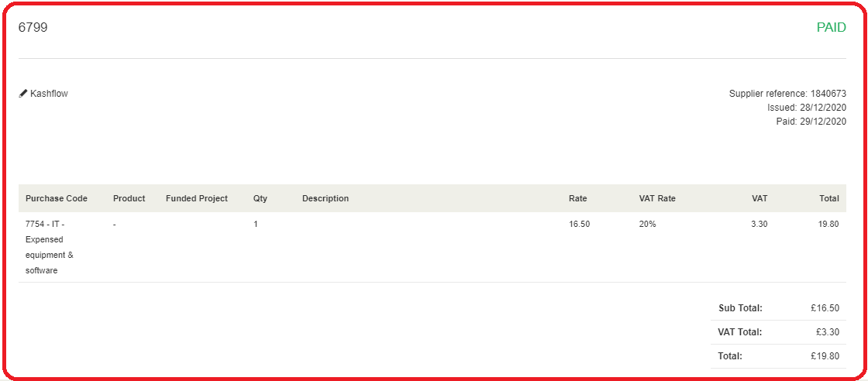Click the Qty column header
This screenshot has height=381, width=868.
(x=260, y=198)
